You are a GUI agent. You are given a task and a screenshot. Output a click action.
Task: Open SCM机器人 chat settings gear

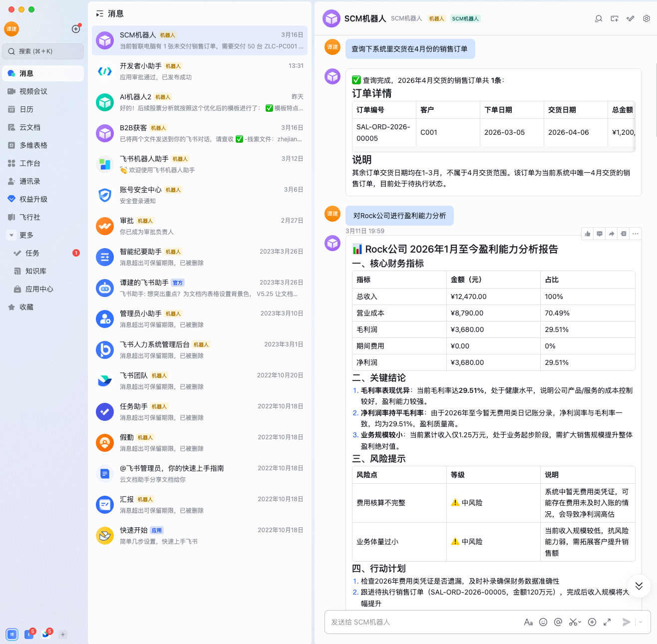(x=646, y=18)
